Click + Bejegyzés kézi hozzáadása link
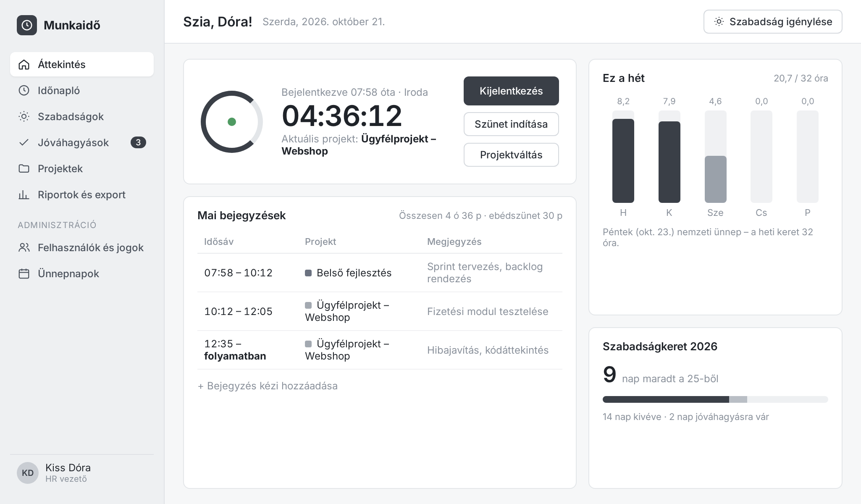The height and width of the screenshot is (504, 861). 268,386
